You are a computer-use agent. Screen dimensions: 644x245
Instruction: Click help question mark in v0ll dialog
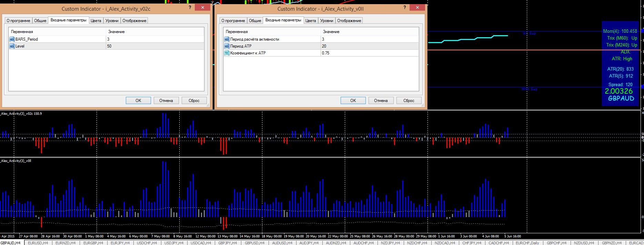(405, 7)
